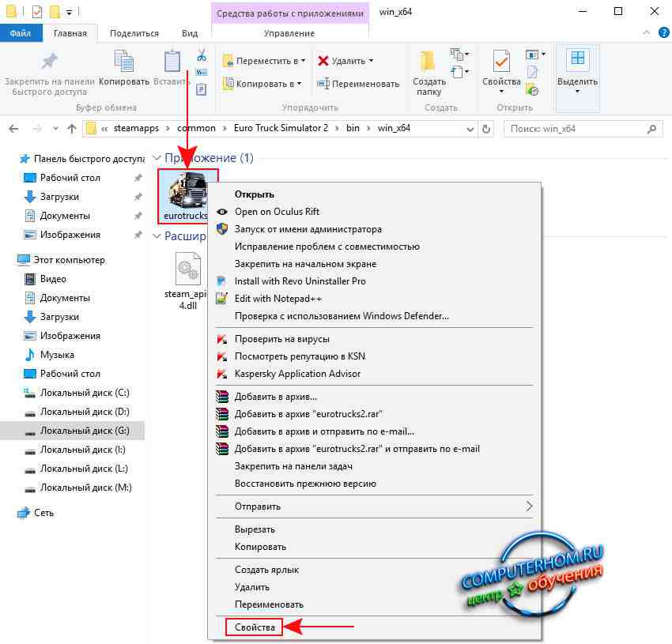Click the refresh icon beside address bar
Image resolution: width=672 pixels, height=644 pixels.
pos(486,128)
